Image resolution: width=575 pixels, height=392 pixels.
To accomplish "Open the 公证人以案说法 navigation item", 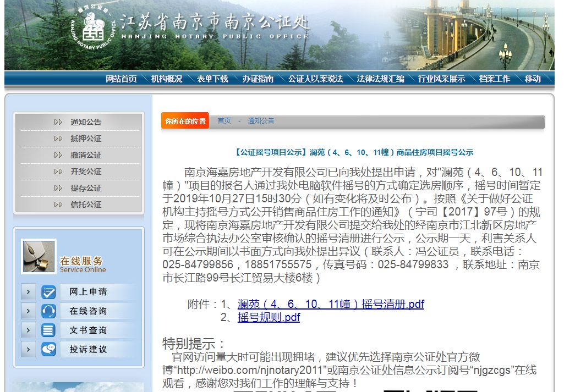I will 315,79.
